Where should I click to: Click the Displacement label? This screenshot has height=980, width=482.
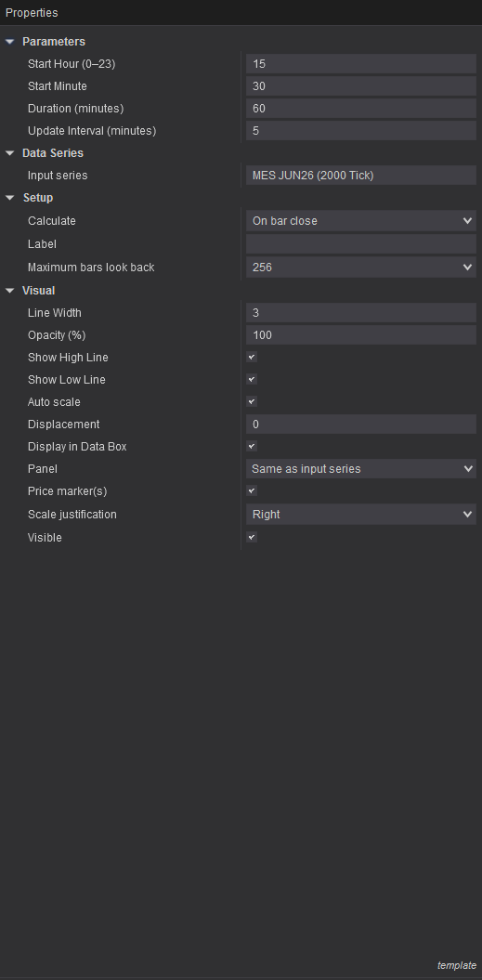[64, 425]
